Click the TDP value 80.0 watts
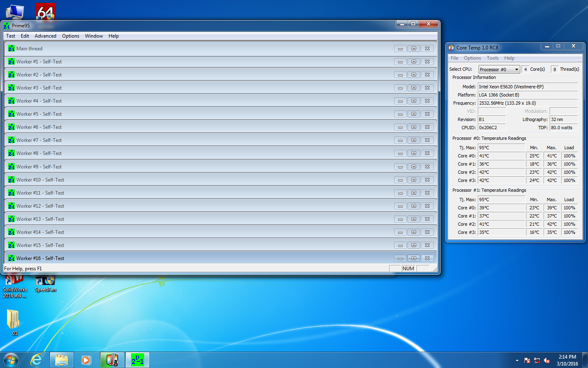The height and width of the screenshot is (368, 588). [563, 128]
